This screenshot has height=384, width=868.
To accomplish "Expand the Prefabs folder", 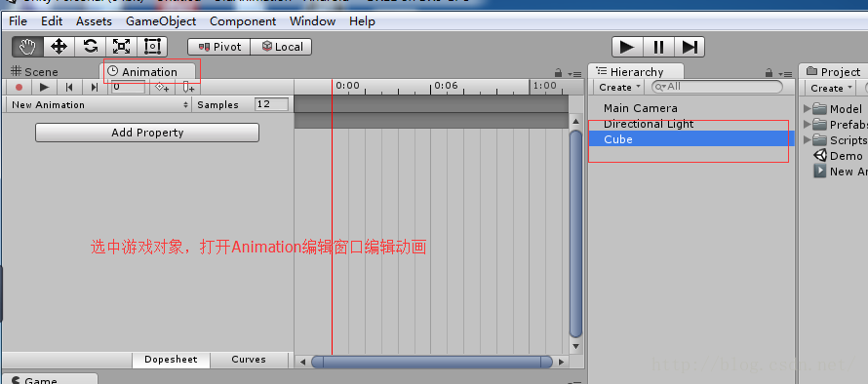I will pyautogui.click(x=808, y=124).
